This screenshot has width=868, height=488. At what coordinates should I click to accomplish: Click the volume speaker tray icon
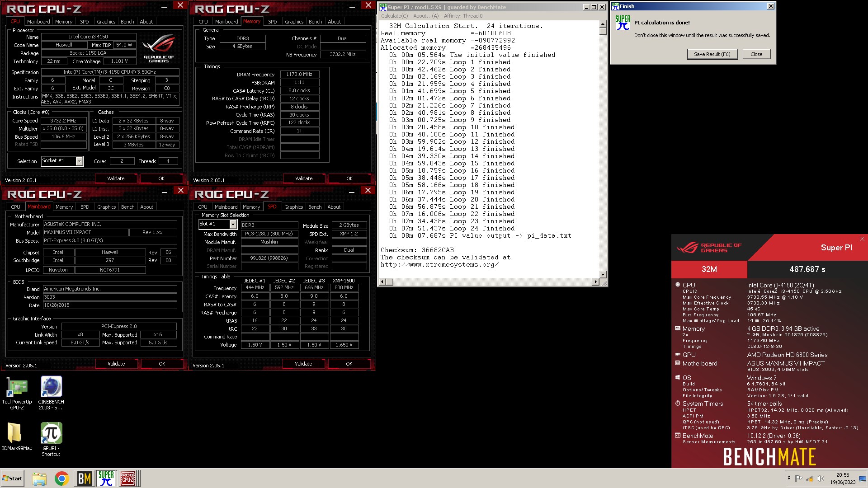click(x=821, y=479)
